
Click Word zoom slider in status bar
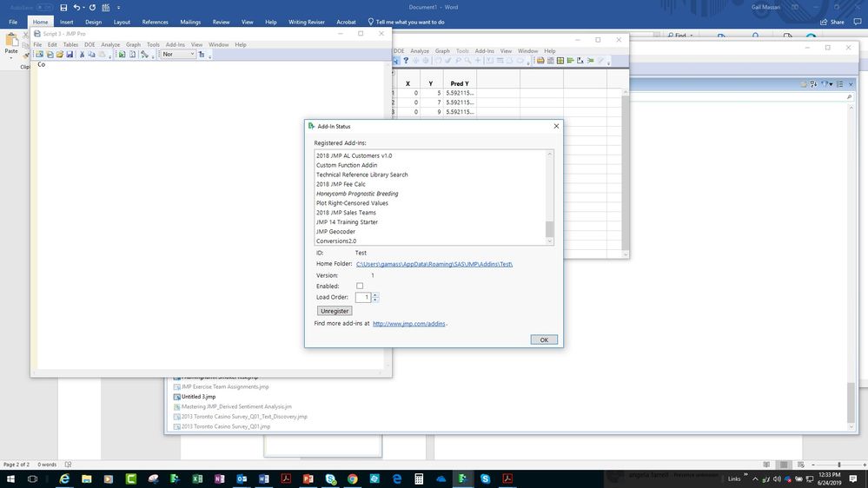coord(838,465)
